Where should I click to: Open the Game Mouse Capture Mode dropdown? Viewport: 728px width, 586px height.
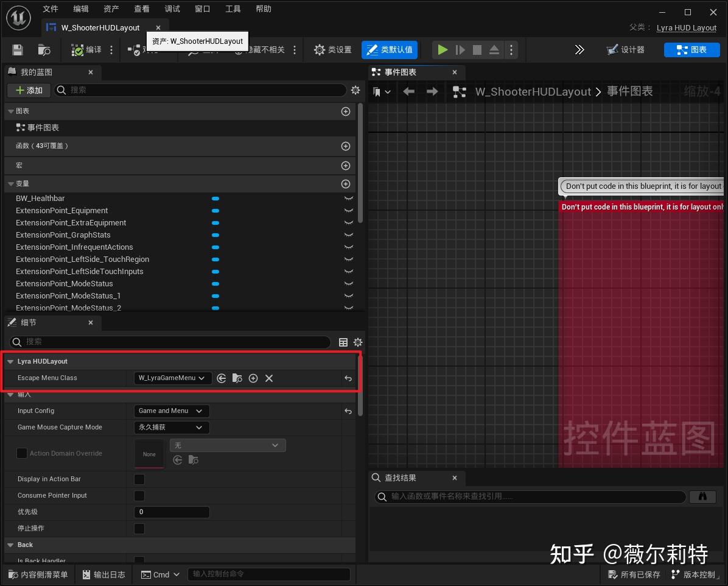(171, 427)
